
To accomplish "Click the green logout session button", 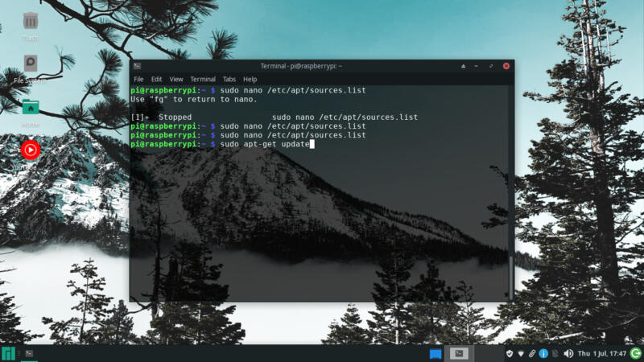I will coord(636,353).
